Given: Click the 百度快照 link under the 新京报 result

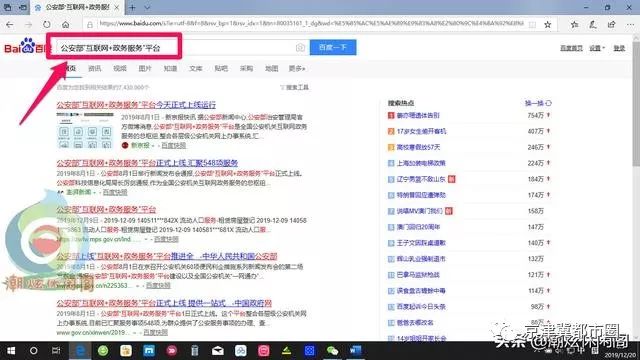Looking at the screenshot, I should pos(173,145).
